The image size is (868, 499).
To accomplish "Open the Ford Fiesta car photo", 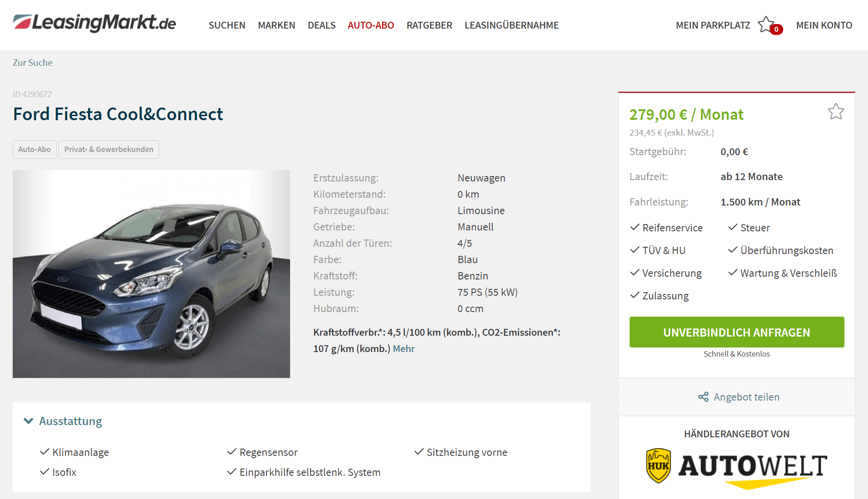I will click(x=151, y=274).
